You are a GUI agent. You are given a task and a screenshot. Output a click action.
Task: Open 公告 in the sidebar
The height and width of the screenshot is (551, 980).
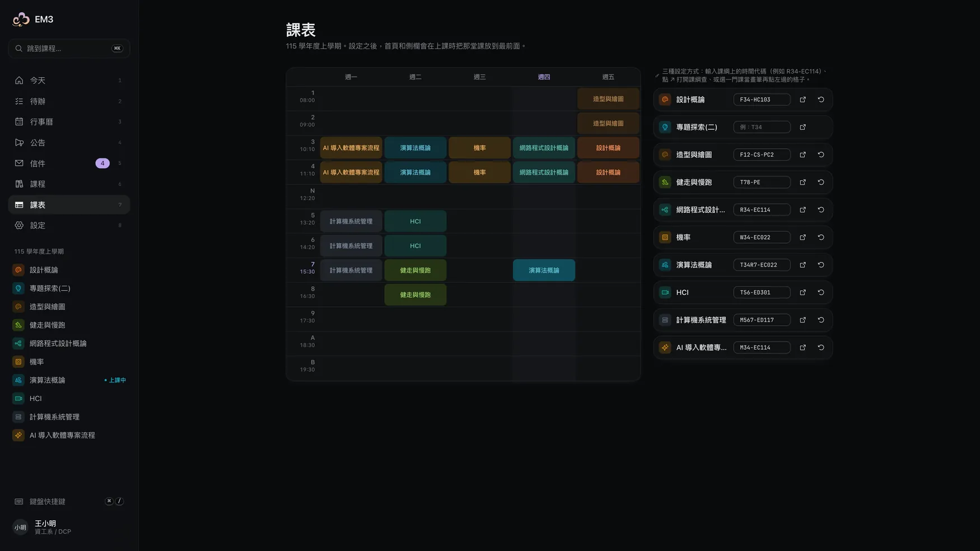tap(69, 143)
